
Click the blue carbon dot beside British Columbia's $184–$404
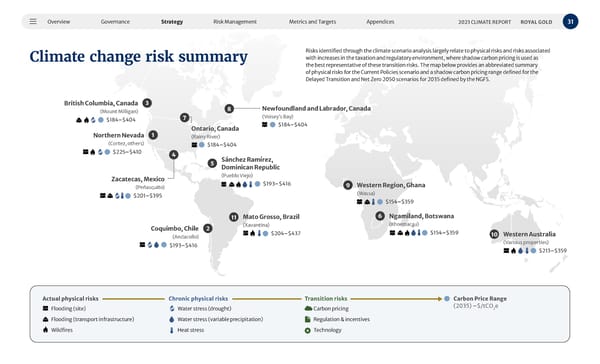101,120
